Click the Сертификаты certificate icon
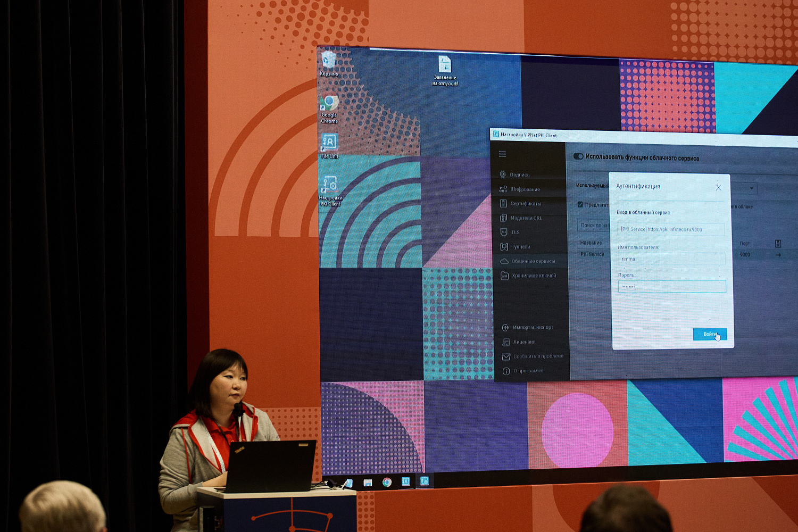Viewport: 798px width, 532px height. 503,203
